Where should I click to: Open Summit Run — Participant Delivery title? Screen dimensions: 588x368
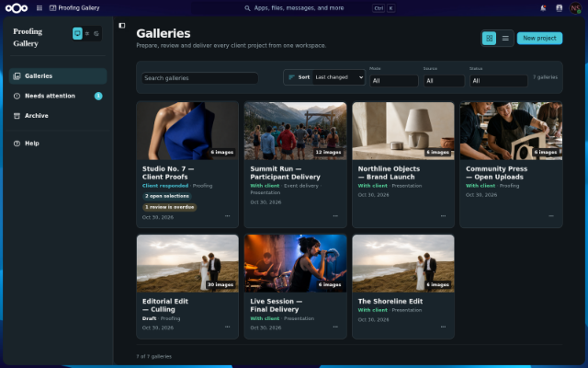click(285, 173)
